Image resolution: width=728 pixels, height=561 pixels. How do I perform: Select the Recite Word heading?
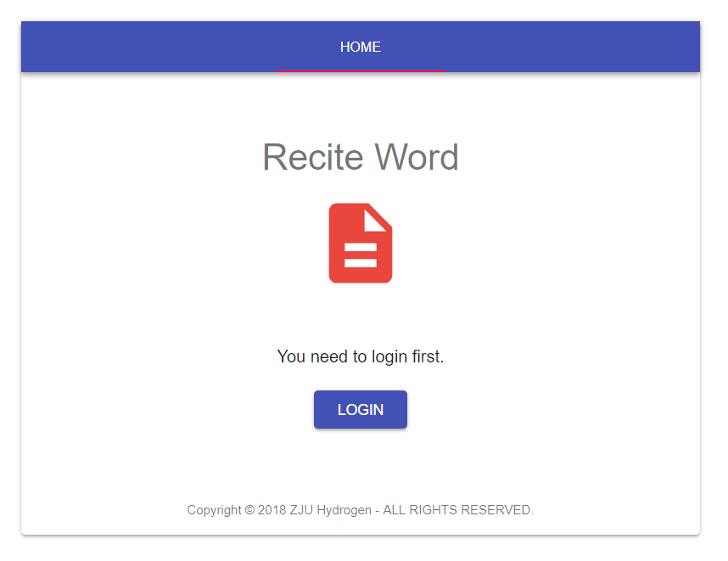tap(361, 157)
